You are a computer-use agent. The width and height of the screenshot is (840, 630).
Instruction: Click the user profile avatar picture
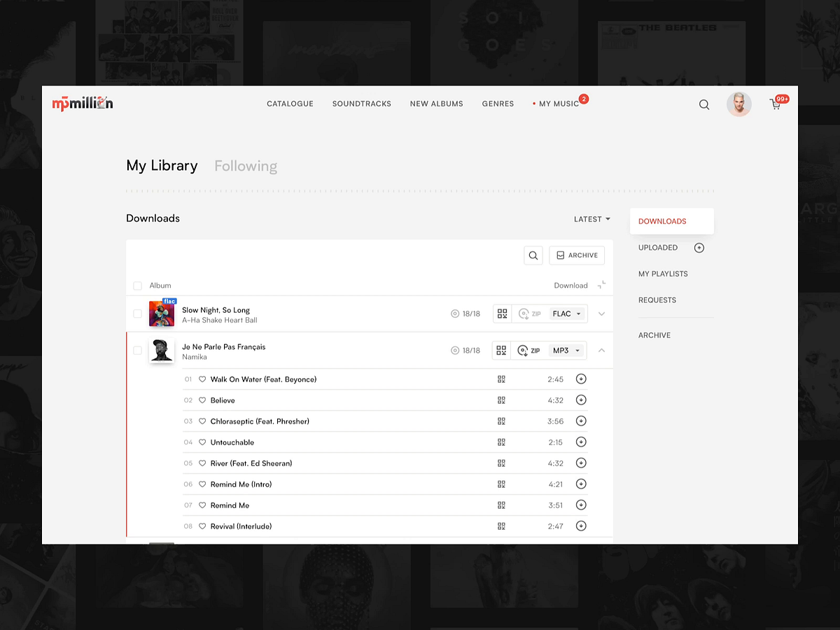[x=739, y=104]
